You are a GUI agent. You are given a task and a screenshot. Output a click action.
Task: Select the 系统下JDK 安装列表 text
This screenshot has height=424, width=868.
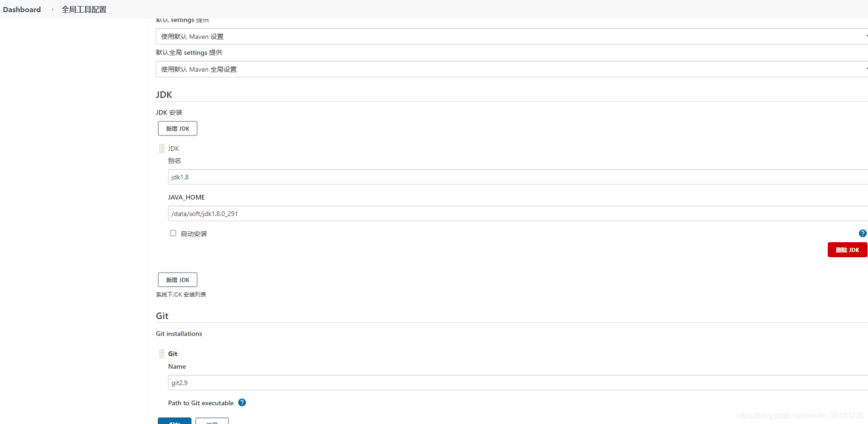click(x=181, y=295)
